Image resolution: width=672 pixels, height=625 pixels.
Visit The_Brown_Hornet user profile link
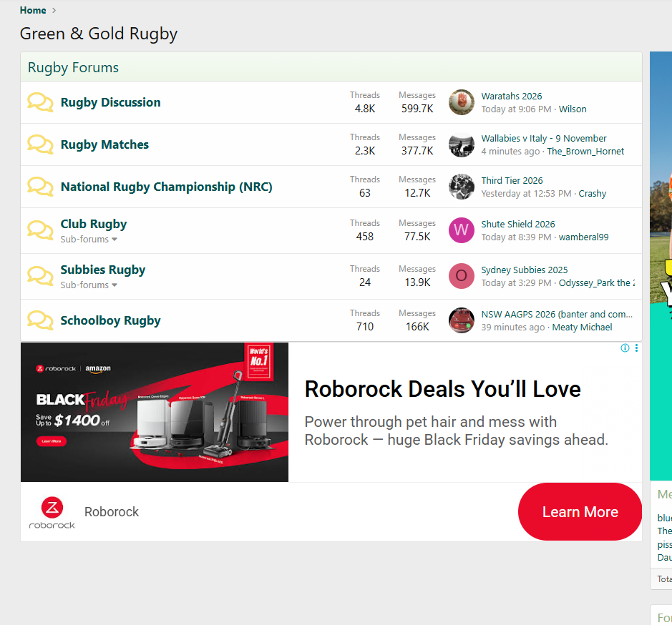pos(585,152)
